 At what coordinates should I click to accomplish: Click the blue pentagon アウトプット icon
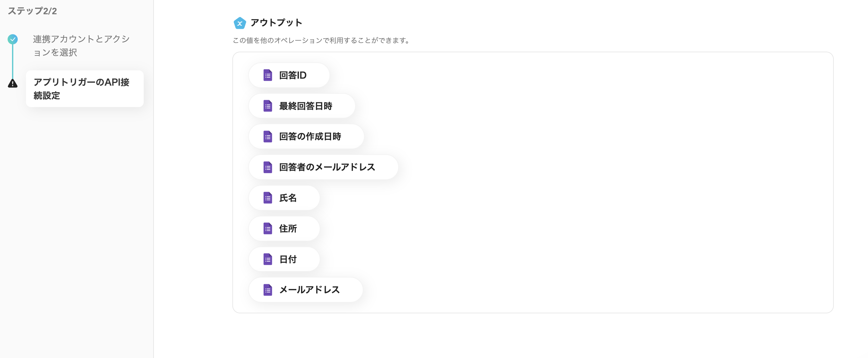click(239, 23)
